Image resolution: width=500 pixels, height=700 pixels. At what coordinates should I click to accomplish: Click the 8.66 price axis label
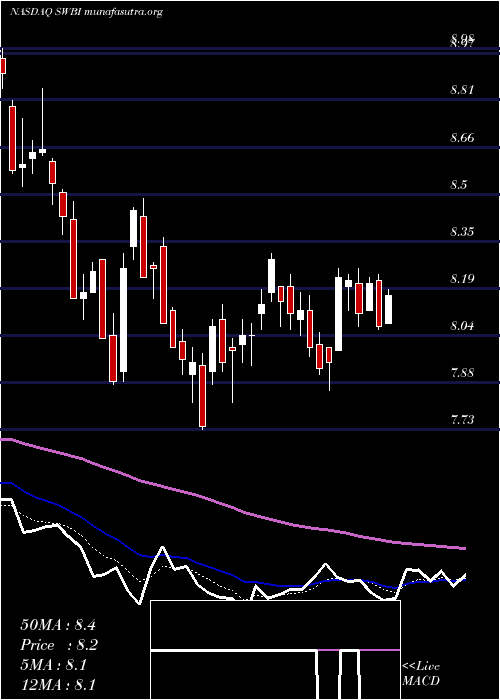pyautogui.click(x=462, y=138)
